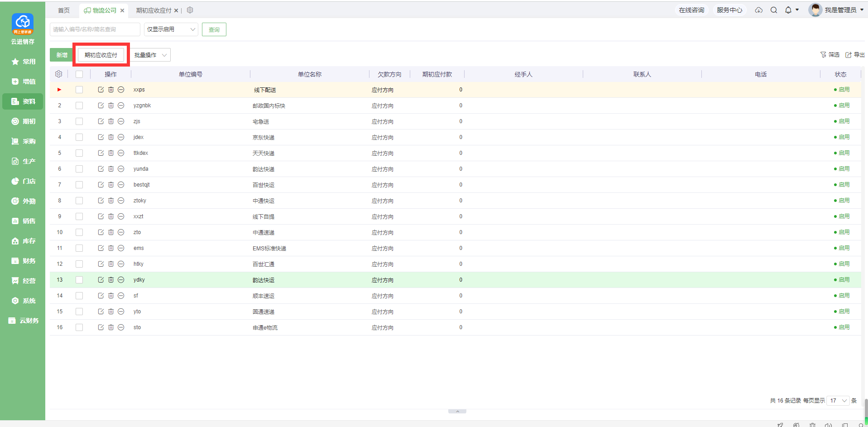Open 服务中心 link
The height and width of the screenshot is (427, 868).
(729, 10)
